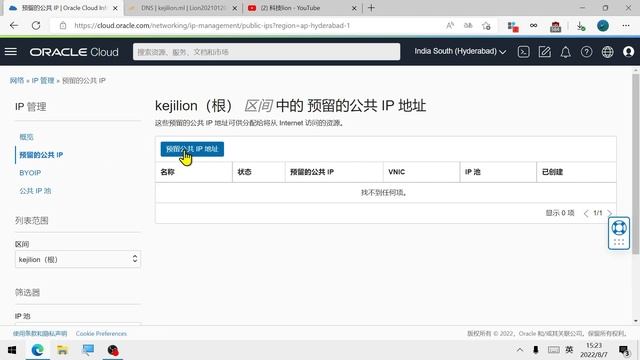Click the 已创建 column header
Viewport: 640px width, 360px height.
click(x=552, y=172)
